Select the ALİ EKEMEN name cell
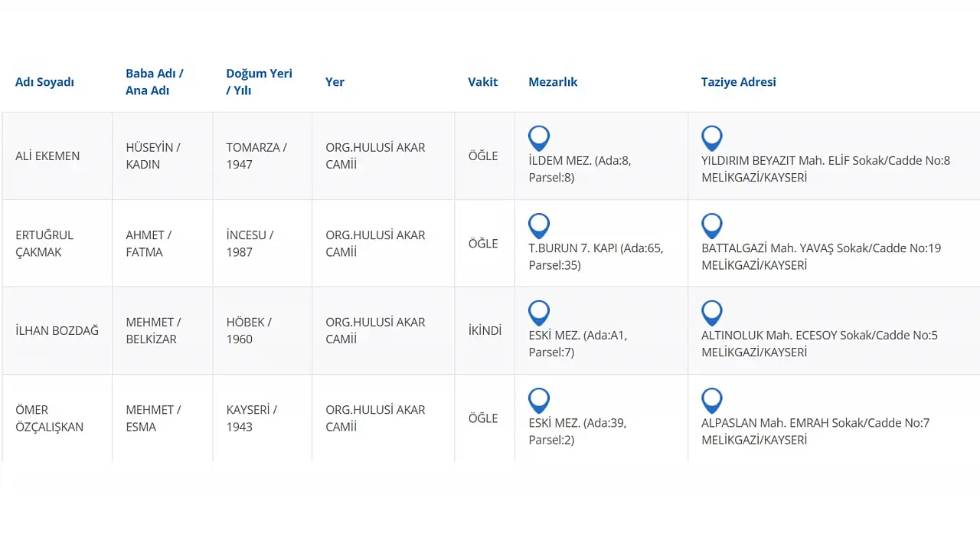Image resolution: width=980 pixels, height=554 pixels. 47,156
